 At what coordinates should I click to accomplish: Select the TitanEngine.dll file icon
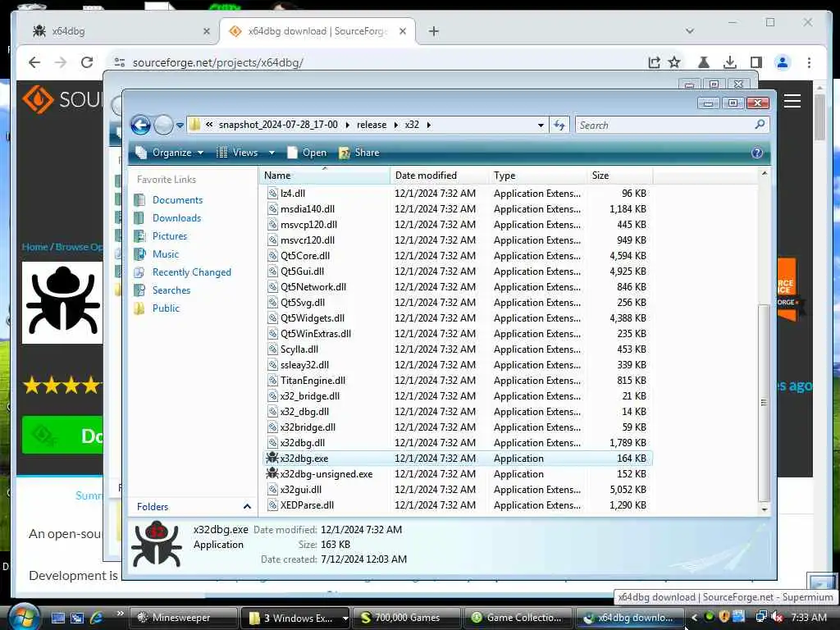(x=272, y=381)
